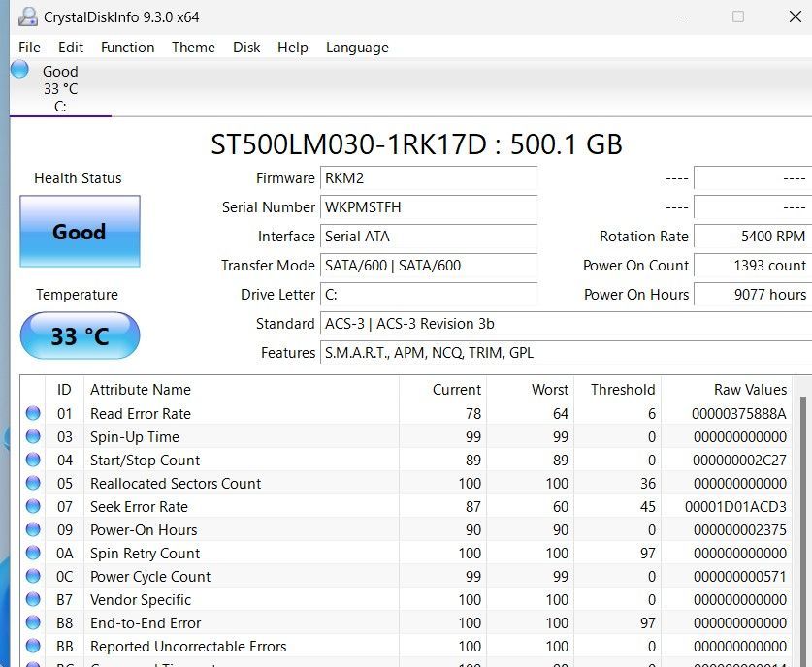Viewport: 812px width, 667px height.
Task: Select the Vendor Specific attribute name
Action: point(141,600)
